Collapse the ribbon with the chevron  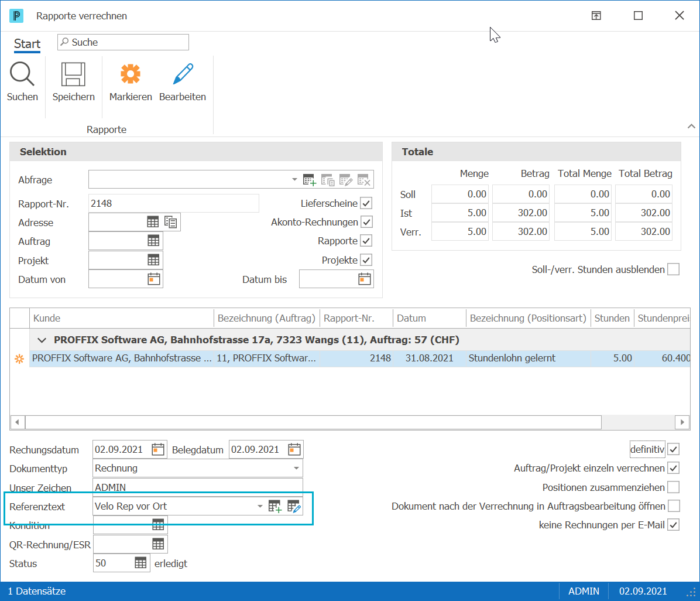tap(691, 127)
